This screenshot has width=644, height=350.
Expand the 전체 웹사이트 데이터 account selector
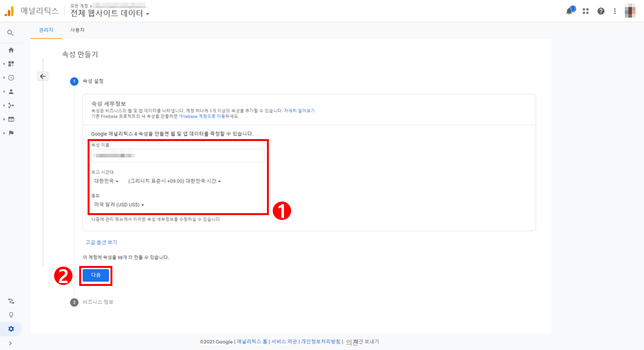pyautogui.click(x=109, y=13)
